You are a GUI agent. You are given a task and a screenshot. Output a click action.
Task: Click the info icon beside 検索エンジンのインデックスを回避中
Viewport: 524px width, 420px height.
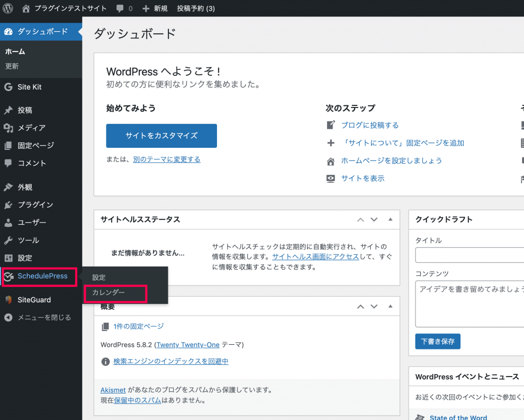click(105, 362)
